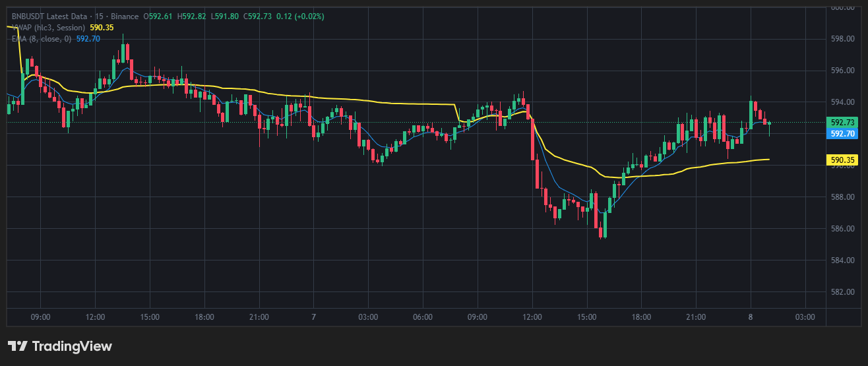Image resolution: width=868 pixels, height=366 pixels.
Task: Click the 03:00 label after day 7
Action: pyautogui.click(x=368, y=317)
